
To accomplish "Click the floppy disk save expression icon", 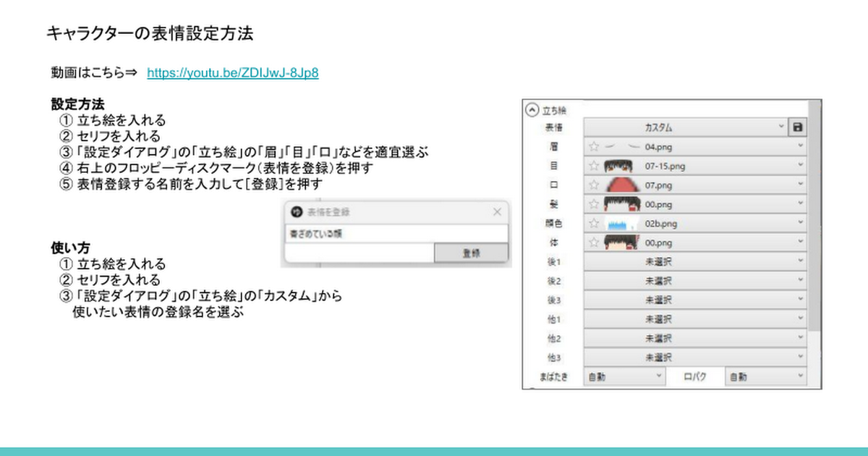I will tap(798, 127).
